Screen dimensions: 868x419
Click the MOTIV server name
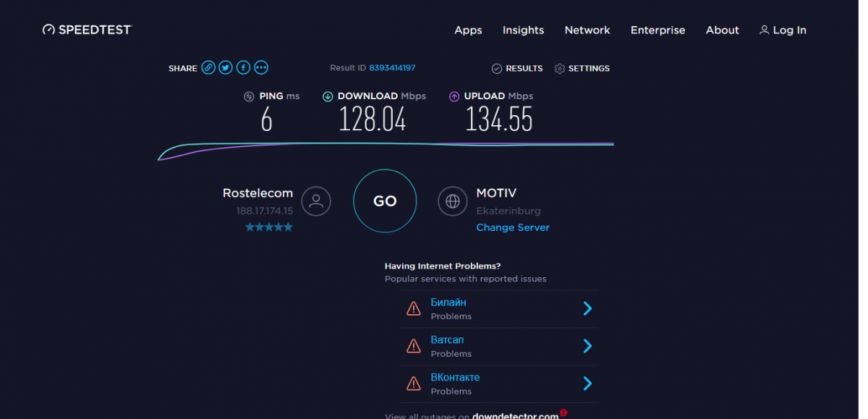point(496,193)
